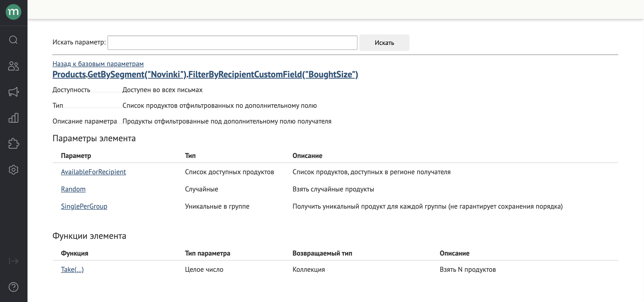Open the customers people icon

[x=13, y=66]
